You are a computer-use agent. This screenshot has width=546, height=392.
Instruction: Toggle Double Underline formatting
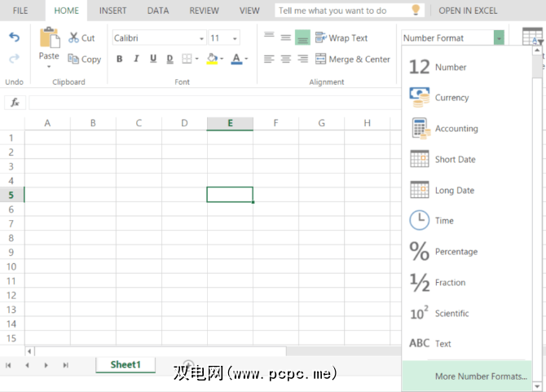[170, 59]
